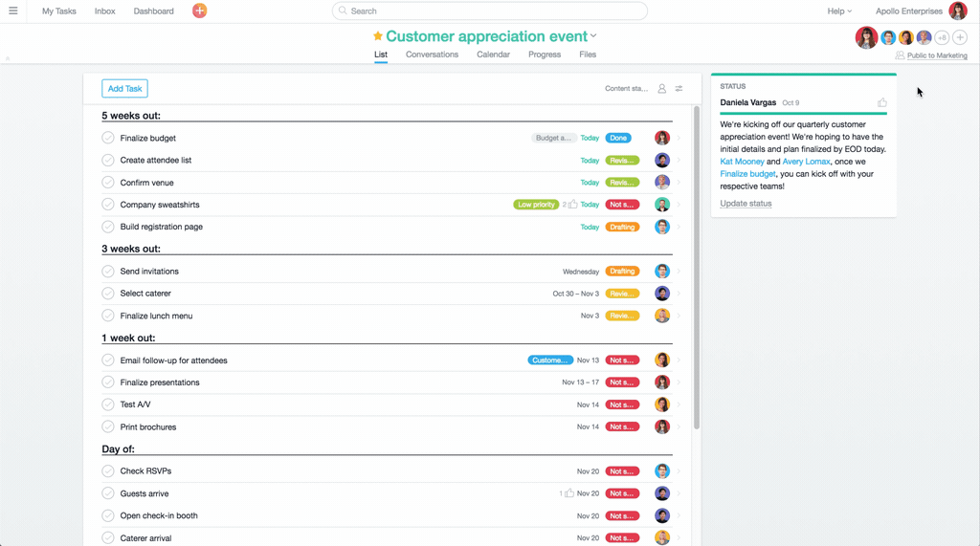Viewport: 980px width, 546px height.
Task: Switch to the List tab
Action: (381, 55)
